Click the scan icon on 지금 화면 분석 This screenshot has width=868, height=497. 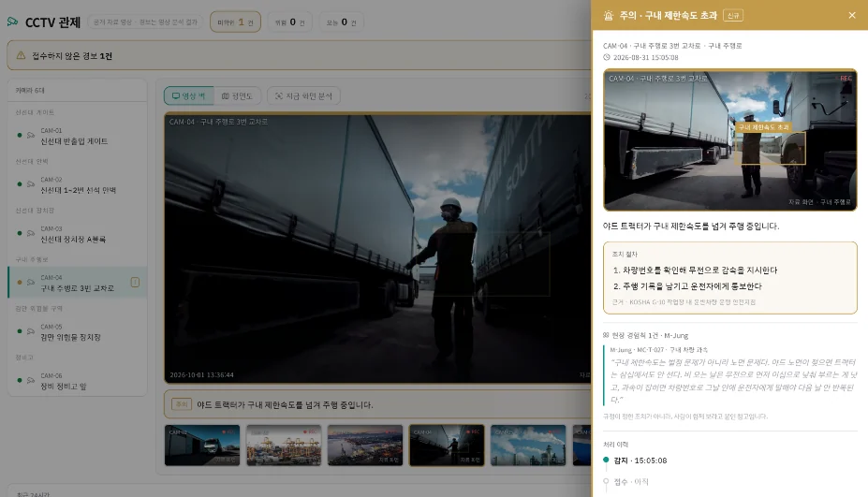coord(278,95)
